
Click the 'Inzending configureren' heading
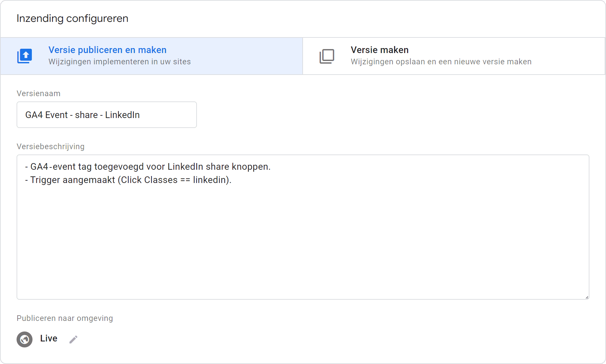[x=72, y=19]
